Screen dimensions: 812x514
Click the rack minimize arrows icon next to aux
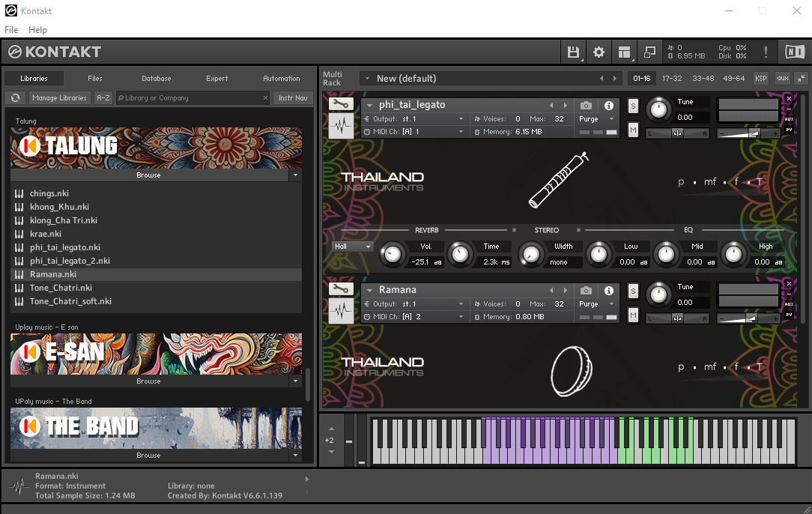click(x=801, y=78)
